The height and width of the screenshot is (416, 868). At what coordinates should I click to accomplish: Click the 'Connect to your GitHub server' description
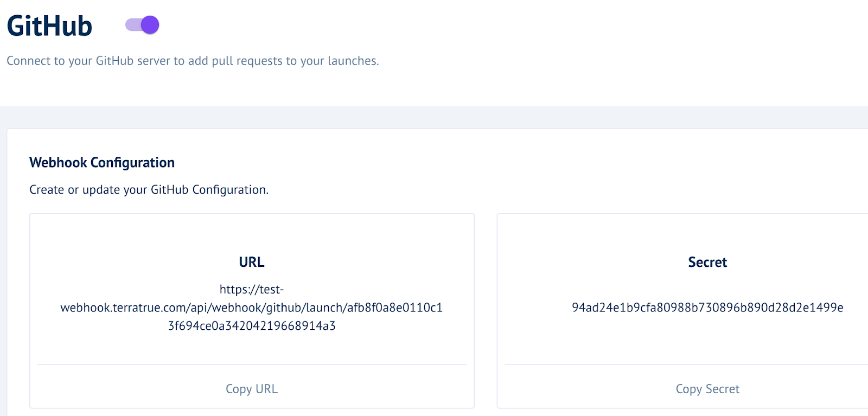pyautogui.click(x=193, y=61)
